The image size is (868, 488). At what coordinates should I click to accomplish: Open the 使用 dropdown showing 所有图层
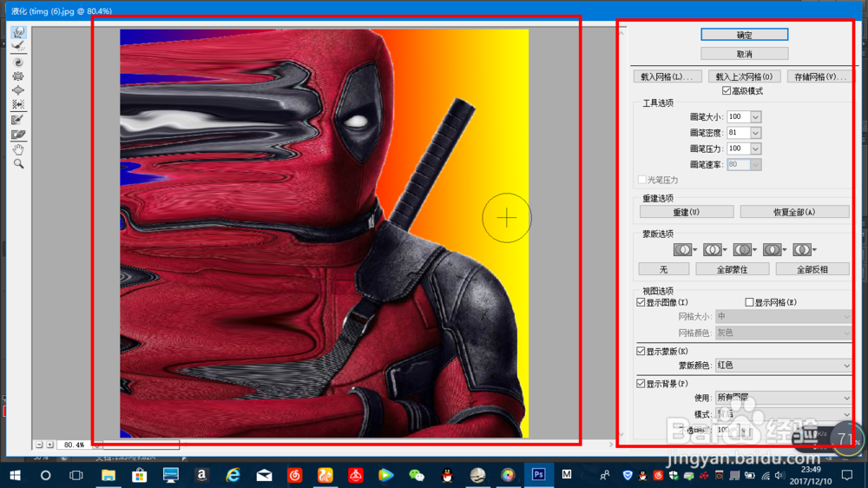pos(783,398)
